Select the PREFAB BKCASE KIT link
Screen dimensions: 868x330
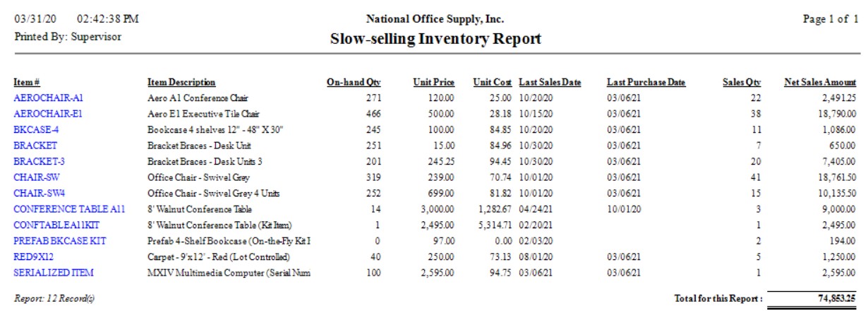pos(59,241)
